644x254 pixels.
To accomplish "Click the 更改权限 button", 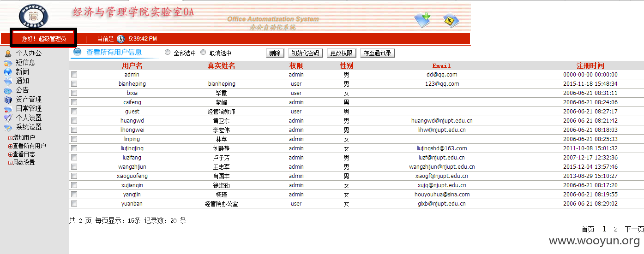I will (342, 53).
